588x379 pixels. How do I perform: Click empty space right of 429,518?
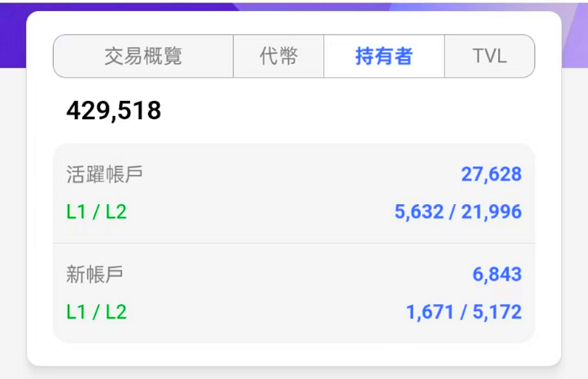point(353,110)
